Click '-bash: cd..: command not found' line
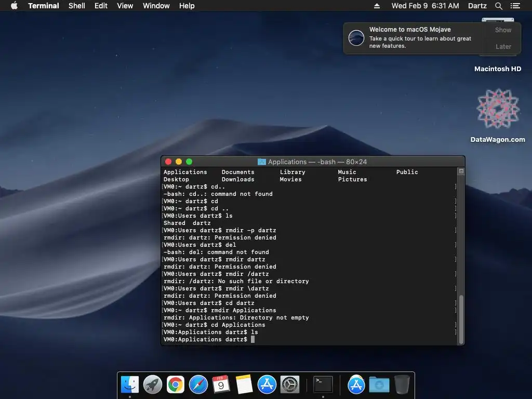The width and height of the screenshot is (532, 399). pos(218,194)
